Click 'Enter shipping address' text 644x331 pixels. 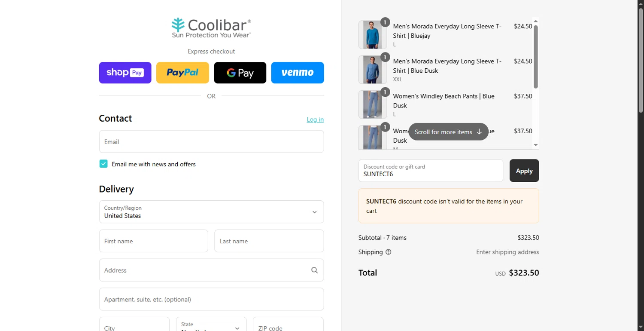tap(507, 252)
